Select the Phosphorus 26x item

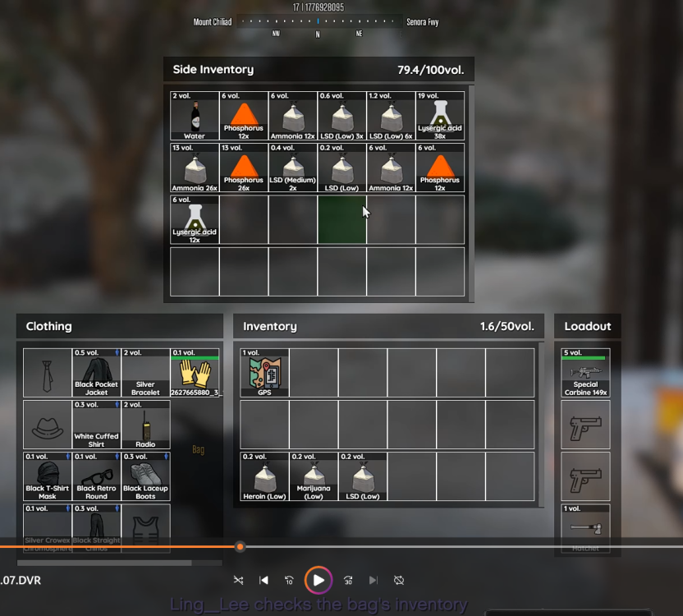pyautogui.click(x=244, y=168)
